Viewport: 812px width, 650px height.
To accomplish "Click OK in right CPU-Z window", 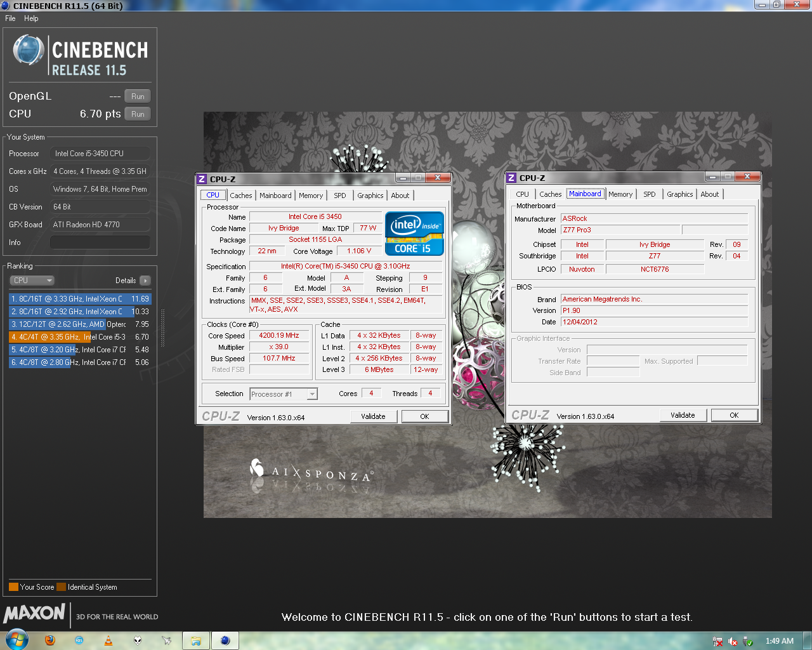I will pyautogui.click(x=734, y=415).
